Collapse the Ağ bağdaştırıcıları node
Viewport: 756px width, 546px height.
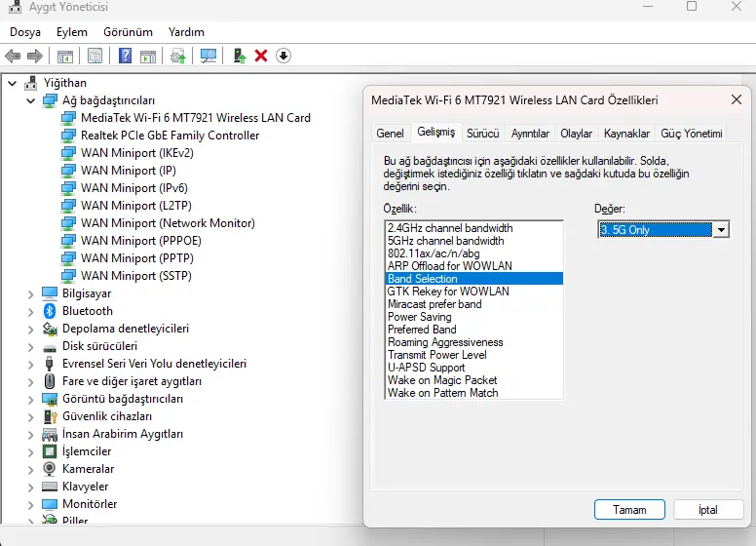(31, 100)
